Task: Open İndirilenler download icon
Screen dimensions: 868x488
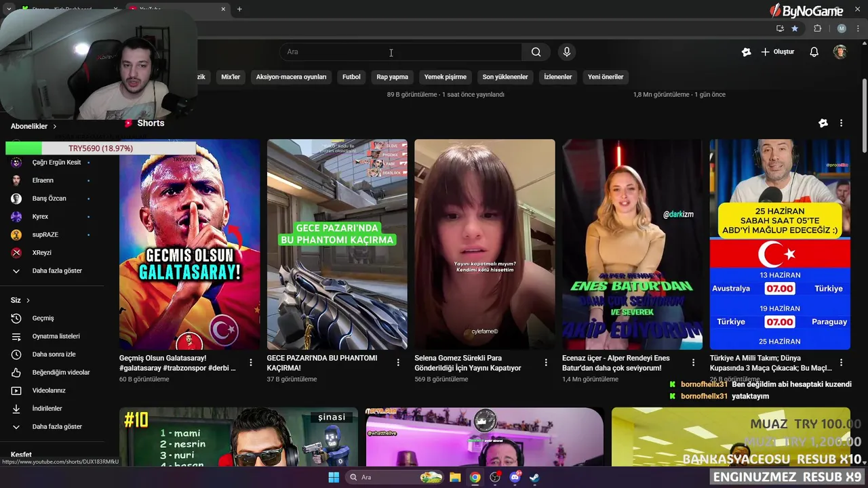Action: pos(16,409)
